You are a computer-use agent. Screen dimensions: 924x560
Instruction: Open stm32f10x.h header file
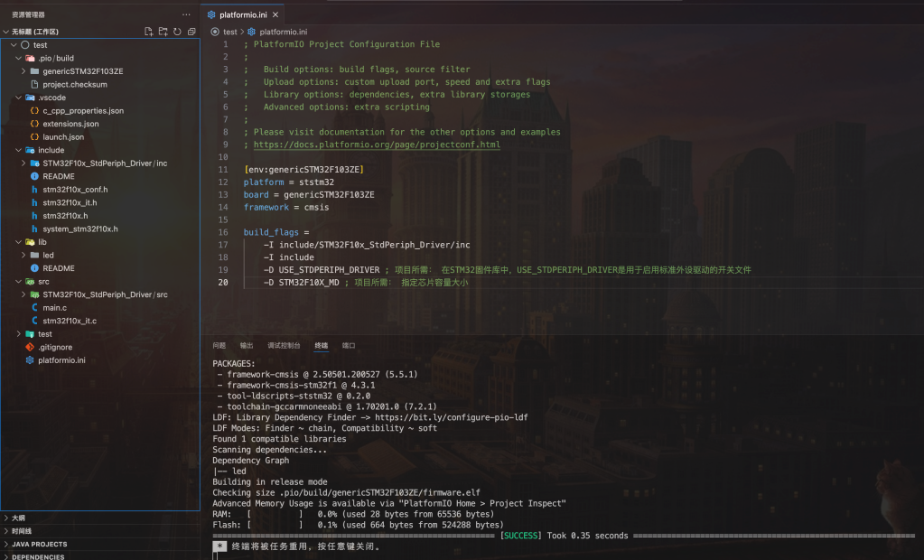click(65, 216)
